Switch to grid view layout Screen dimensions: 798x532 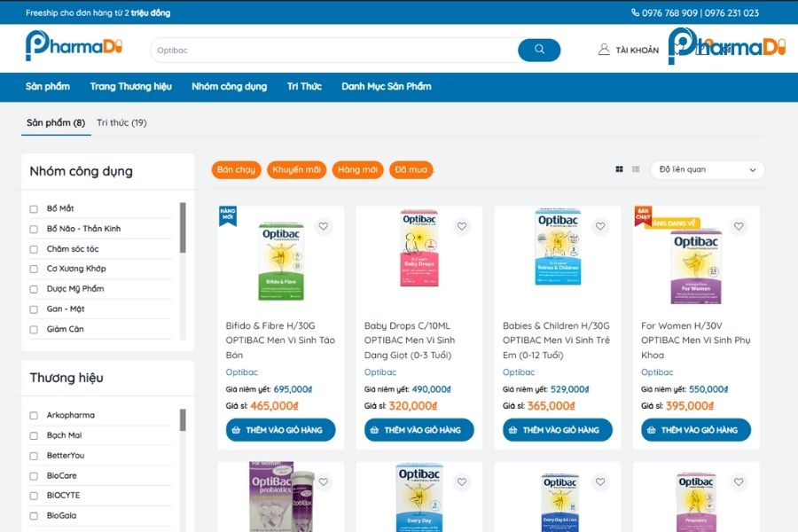(x=619, y=169)
